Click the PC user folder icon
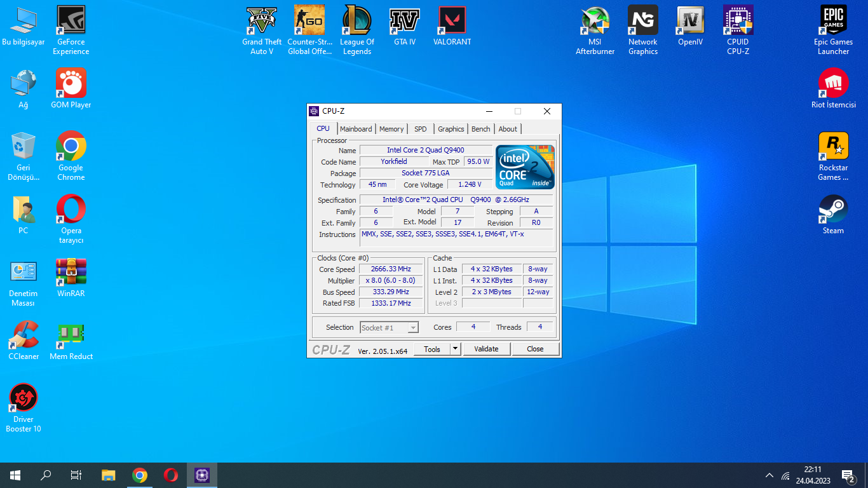 (24, 214)
